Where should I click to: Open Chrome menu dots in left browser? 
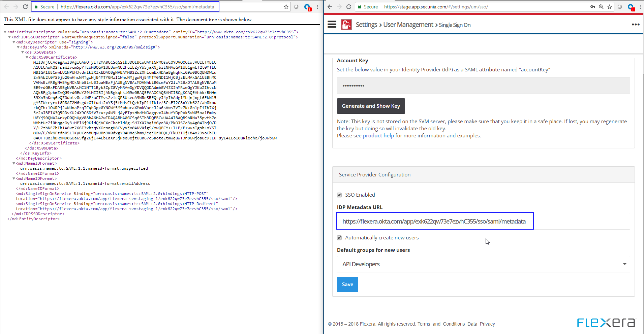click(x=317, y=7)
